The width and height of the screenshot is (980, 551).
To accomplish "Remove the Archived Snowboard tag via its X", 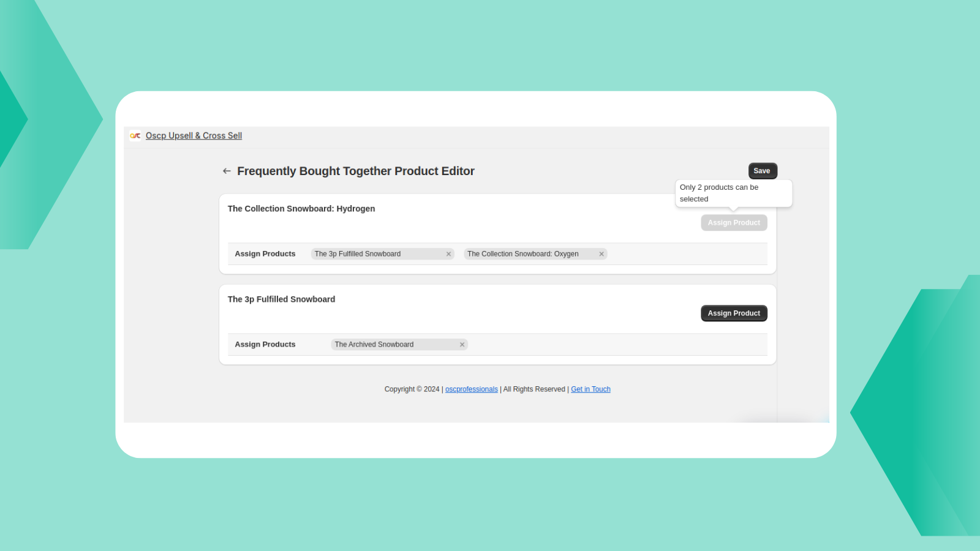I will point(462,345).
